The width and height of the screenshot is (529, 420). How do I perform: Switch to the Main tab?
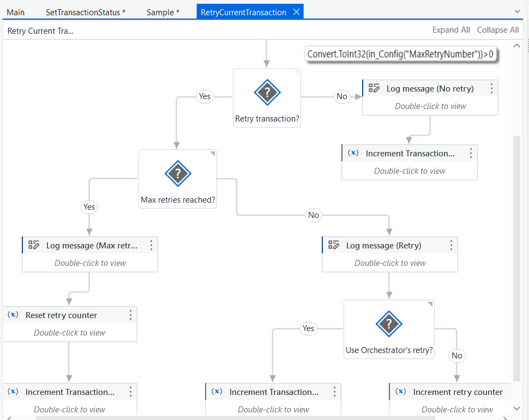tap(15, 11)
